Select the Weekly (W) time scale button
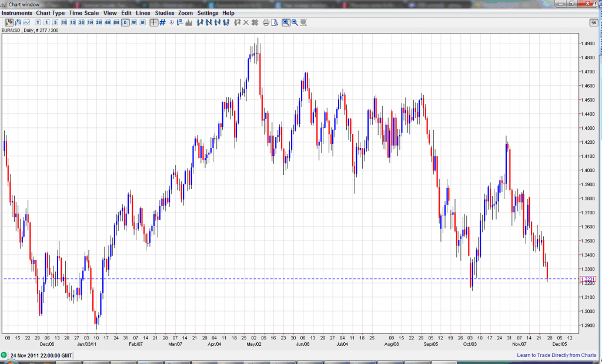The image size is (602, 364). pyautogui.click(x=134, y=23)
